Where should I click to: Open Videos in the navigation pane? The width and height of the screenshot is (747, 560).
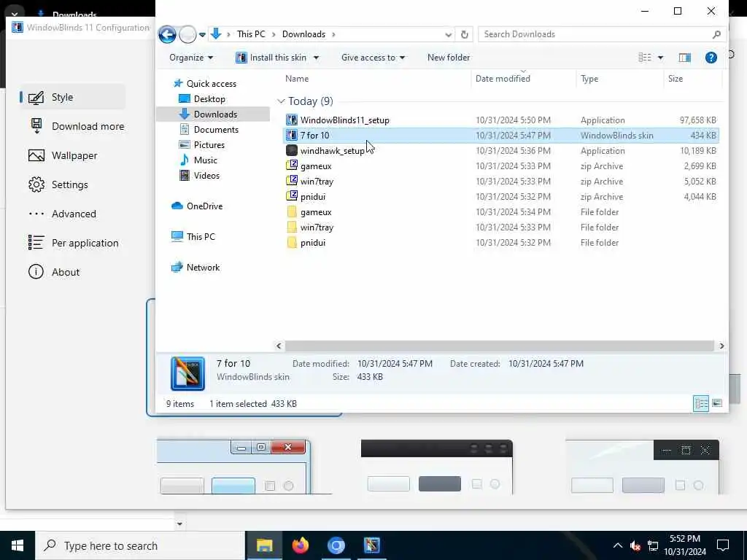coord(206,176)
